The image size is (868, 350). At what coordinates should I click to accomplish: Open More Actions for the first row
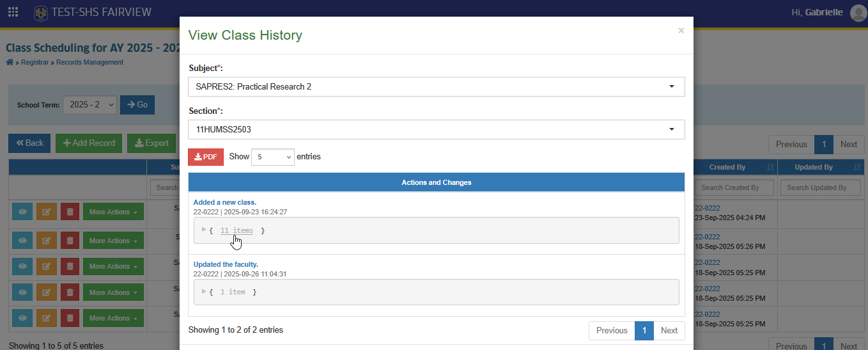[113, 212]
